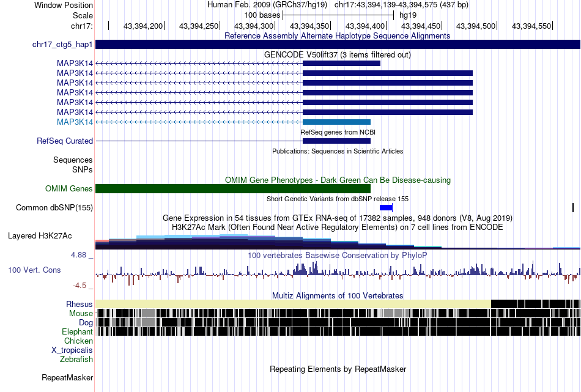Screen dimensions: 581x392
Task: Select the yellow Rhesus alignment segment
Action: tap(293, 304)
